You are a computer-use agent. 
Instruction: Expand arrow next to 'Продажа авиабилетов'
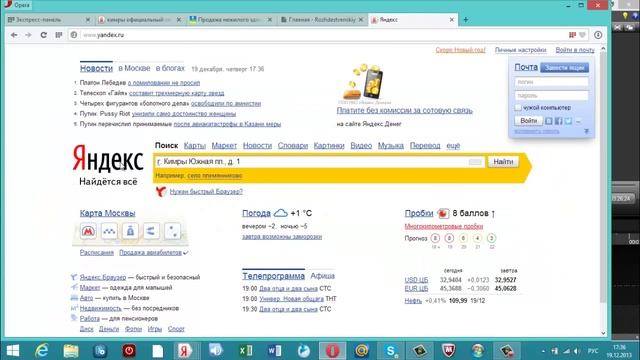[186, 253]
